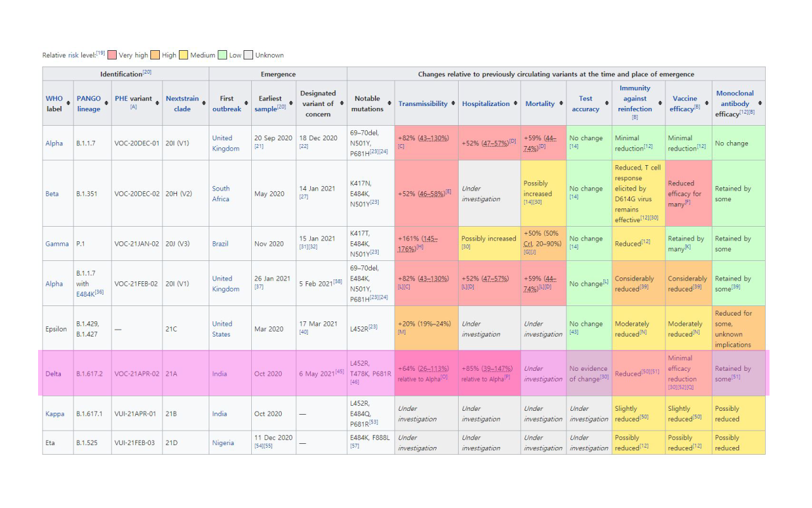Click the Medium risk legend swatch
The height and width of the screenshot is (508, 812).
pyautogui.click(x=184, y=55)
